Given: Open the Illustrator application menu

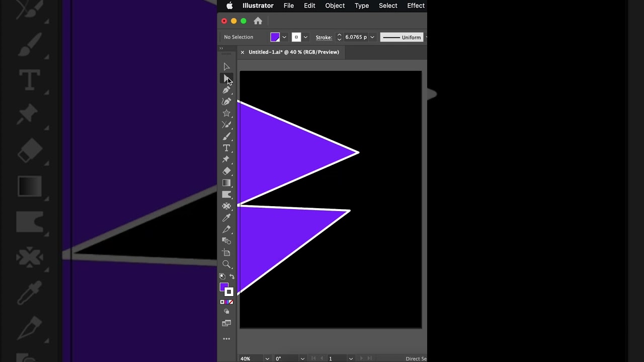Looking at the screenshot, I should tap(258, 6).
